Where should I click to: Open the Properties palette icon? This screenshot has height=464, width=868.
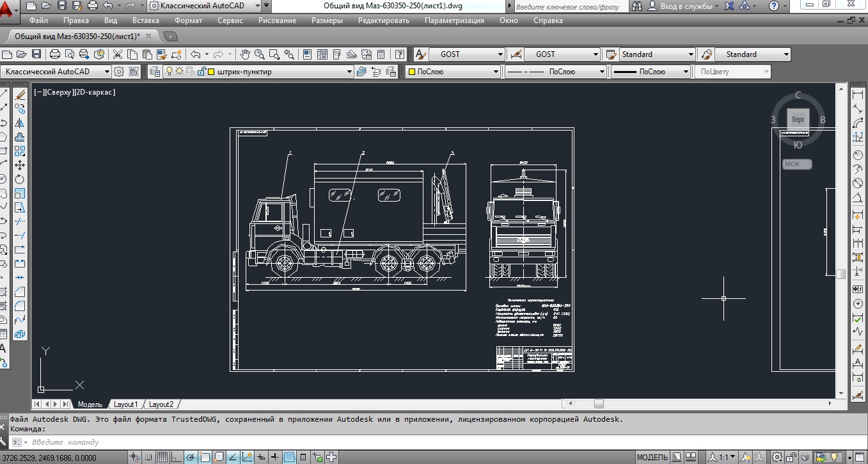307,54
